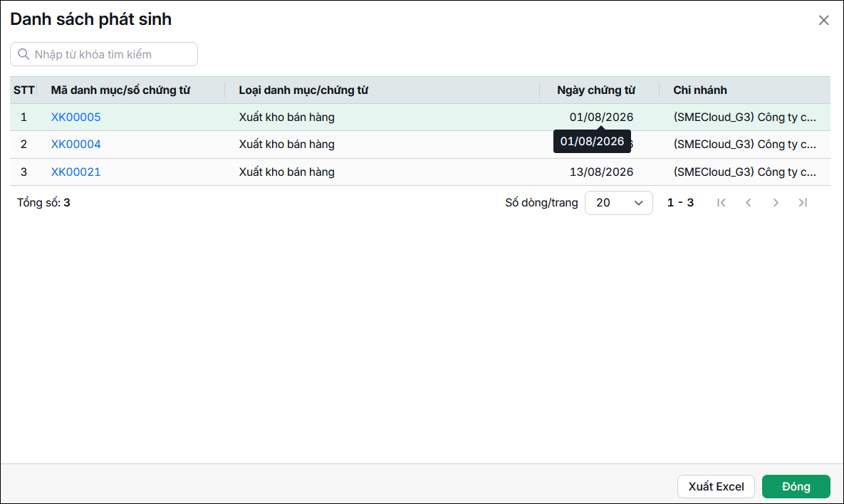Image resolution: width=844 pixels, height=504 pixels.
Task: Jump to last page arrow icon
Action: tap(803, 203)
